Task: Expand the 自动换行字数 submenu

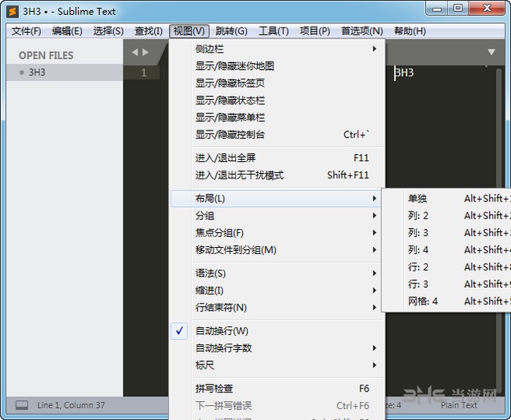Action: [x=275, y=348]
